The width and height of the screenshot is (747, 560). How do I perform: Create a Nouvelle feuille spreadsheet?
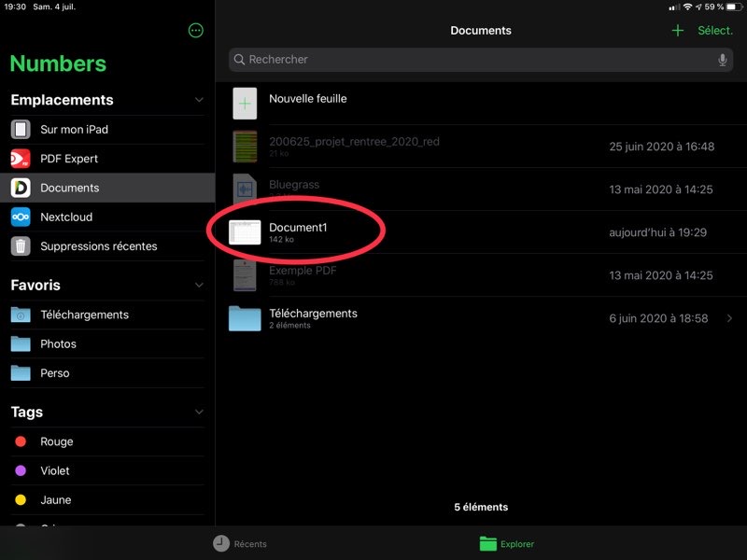[x=245, y=103]
